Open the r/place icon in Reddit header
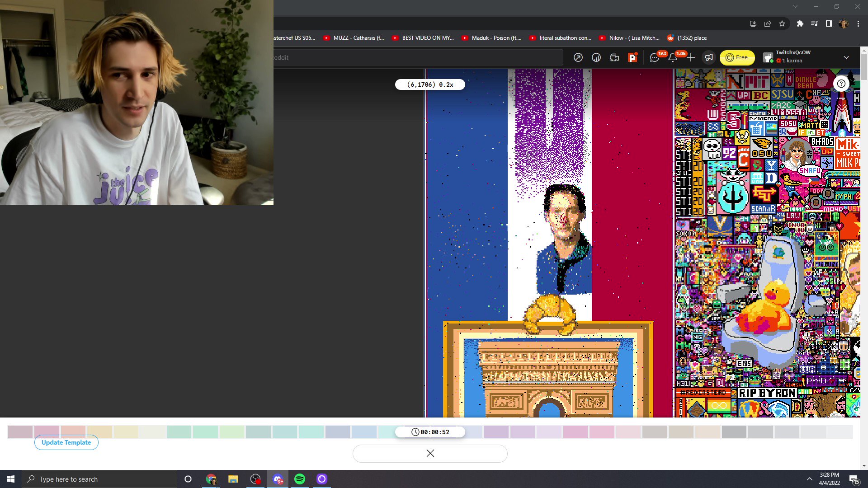This screenshot has height=488, width=868. pos(632,57)
